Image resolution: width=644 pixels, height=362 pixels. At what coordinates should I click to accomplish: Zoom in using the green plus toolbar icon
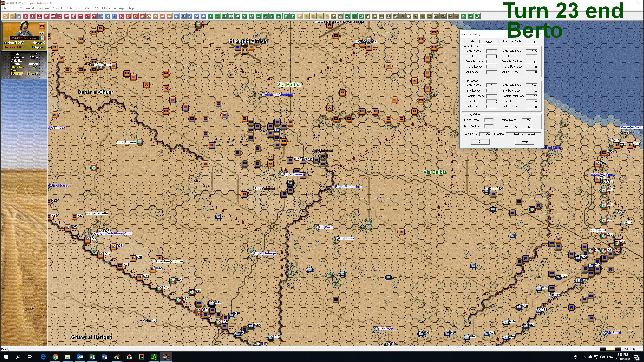pos(211,16)
